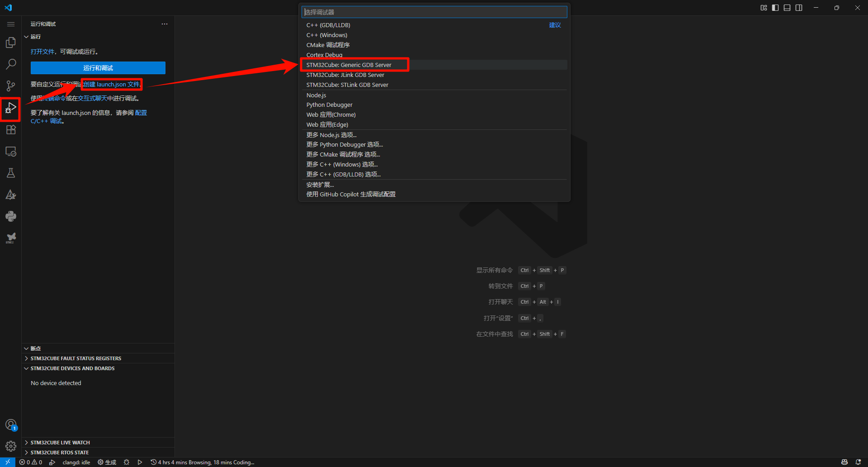The height and width of the screenshot is (467, 868).
Task: Choose 安装扩展 option
Action: pyautogui.click(x=434, y=185)
